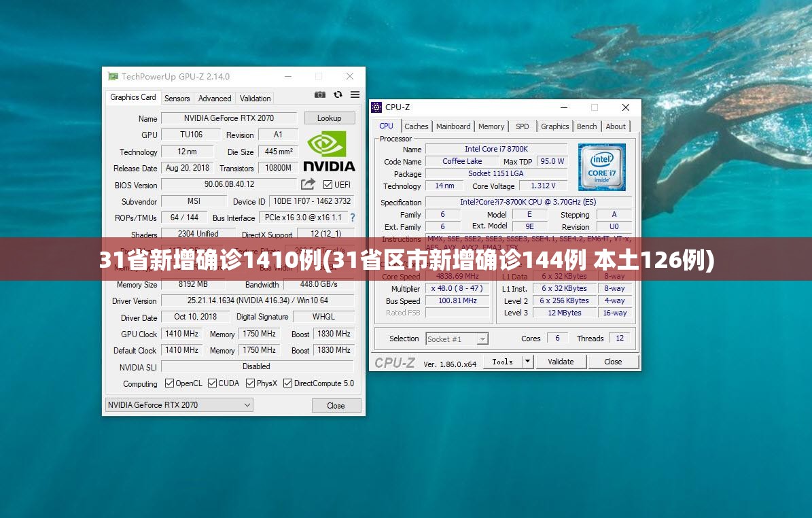812x518 pixels.
Task: Open the Graphics tab in CPU-Z
Action: coord(554,126)
